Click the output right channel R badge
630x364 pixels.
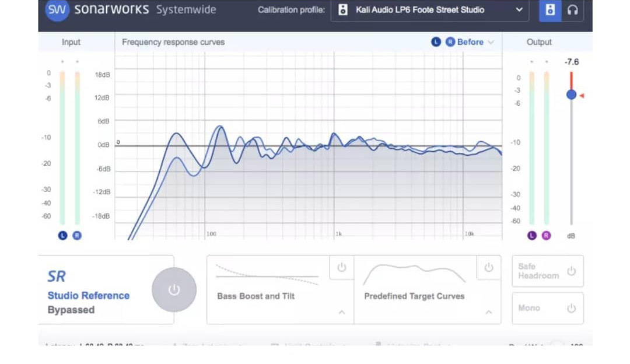(x=546, y=236)
